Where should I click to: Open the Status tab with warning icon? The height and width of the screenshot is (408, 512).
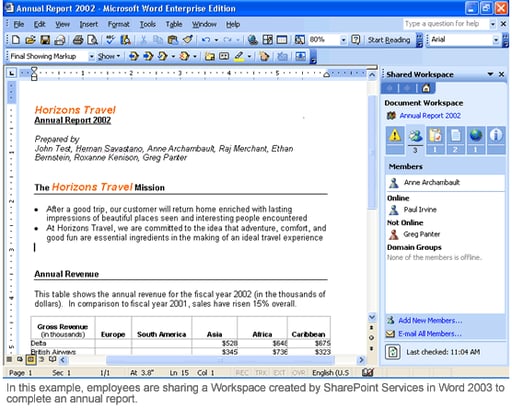point(395,140)
